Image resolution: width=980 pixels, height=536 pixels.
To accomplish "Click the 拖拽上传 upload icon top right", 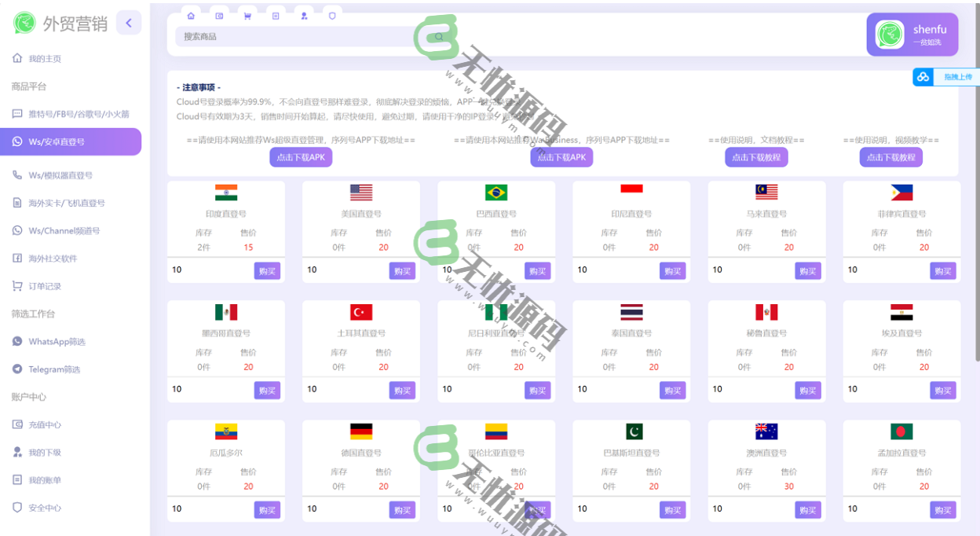I will pyautogui.click(x=923, y=77).
